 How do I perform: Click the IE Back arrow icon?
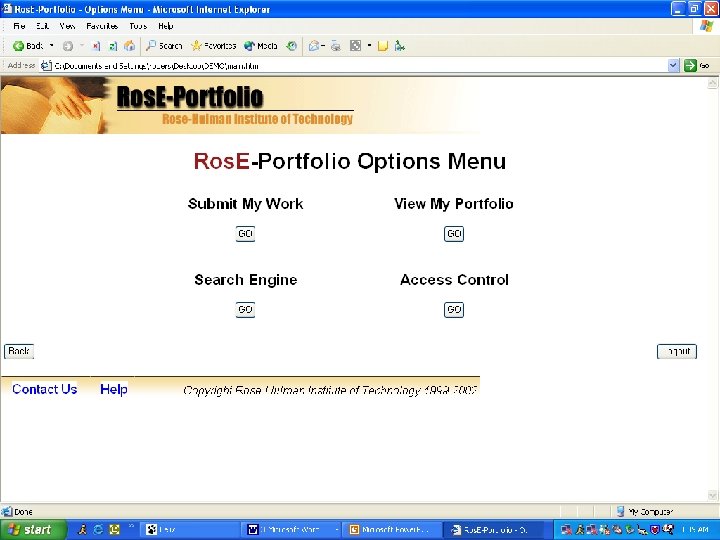18,46
